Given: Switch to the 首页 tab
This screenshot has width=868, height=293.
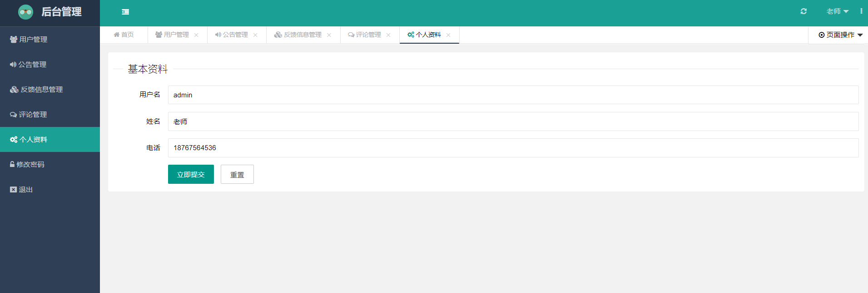Looking at the screenshot, I should 124,35.
